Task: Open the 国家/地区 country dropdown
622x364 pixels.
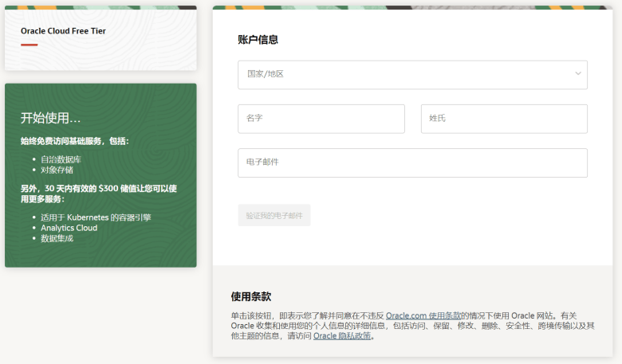Action: [412, 74]
